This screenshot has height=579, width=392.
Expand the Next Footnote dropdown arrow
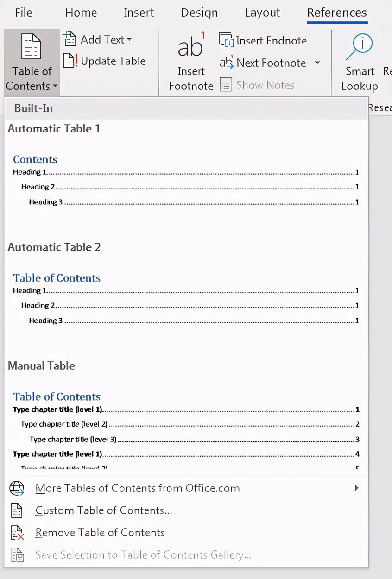click(x=317, y=63)
